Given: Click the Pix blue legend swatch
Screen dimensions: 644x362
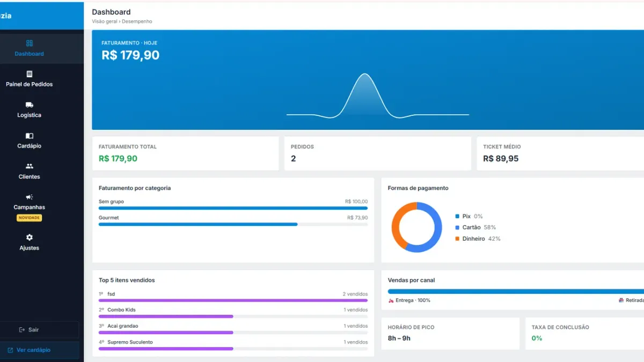Looking at the screenshot, I should tap(457, 216).
